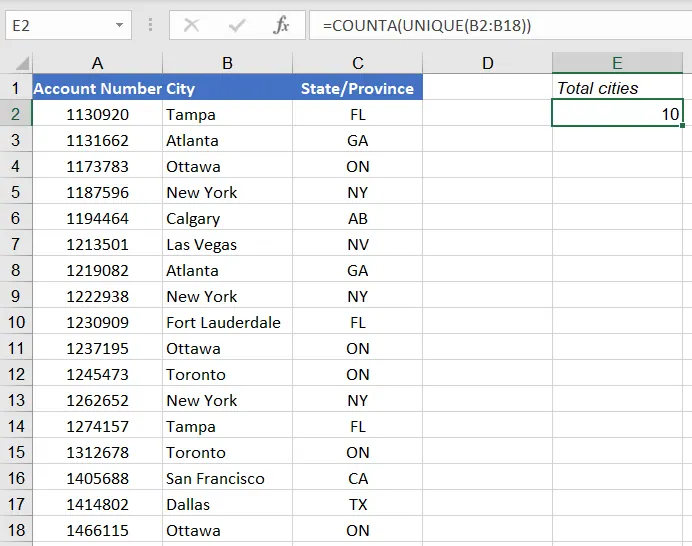The image size is (692, 546).
Task: Select column C header
Action: coord(357,63)
